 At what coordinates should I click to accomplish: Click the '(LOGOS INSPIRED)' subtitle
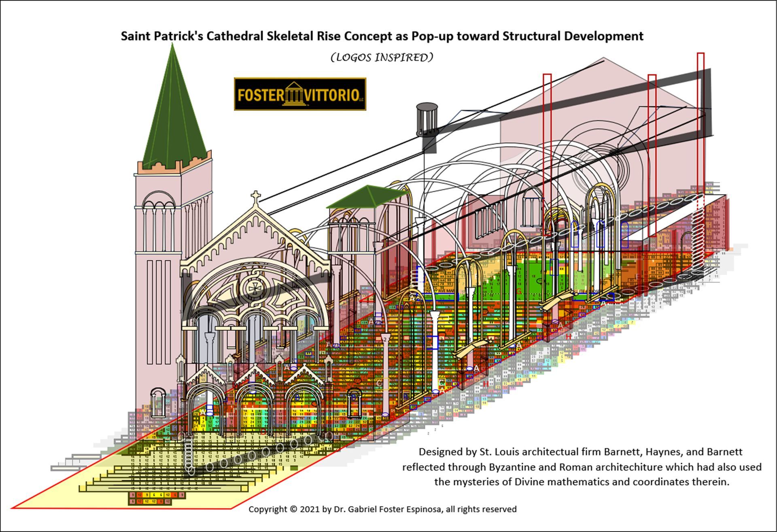382,57
